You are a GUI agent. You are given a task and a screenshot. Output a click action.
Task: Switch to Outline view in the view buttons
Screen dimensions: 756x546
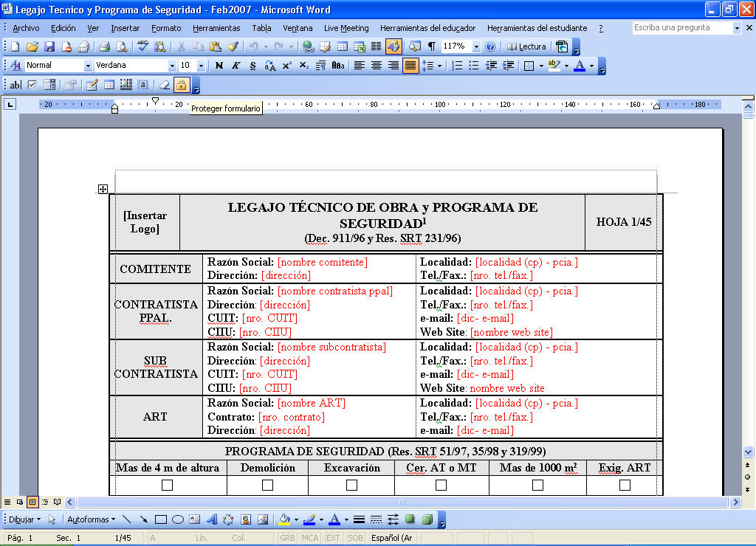[45, 502]
